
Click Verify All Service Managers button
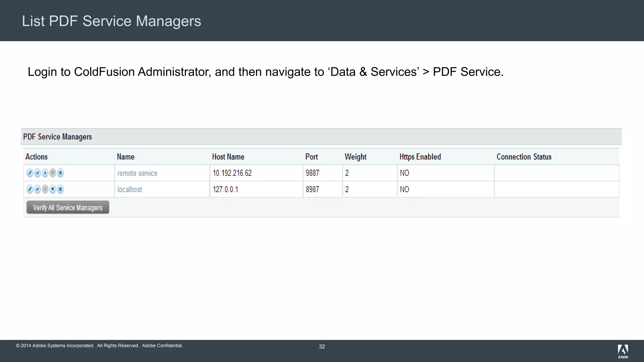pyautogui.click(x=68, y=207)
